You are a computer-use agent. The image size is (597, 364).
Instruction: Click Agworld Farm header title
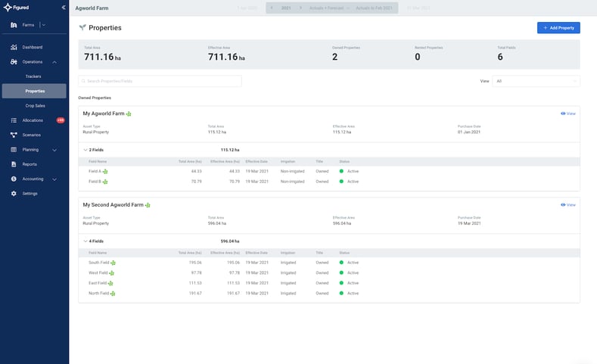pyautogui.click(x=92, y=8)
